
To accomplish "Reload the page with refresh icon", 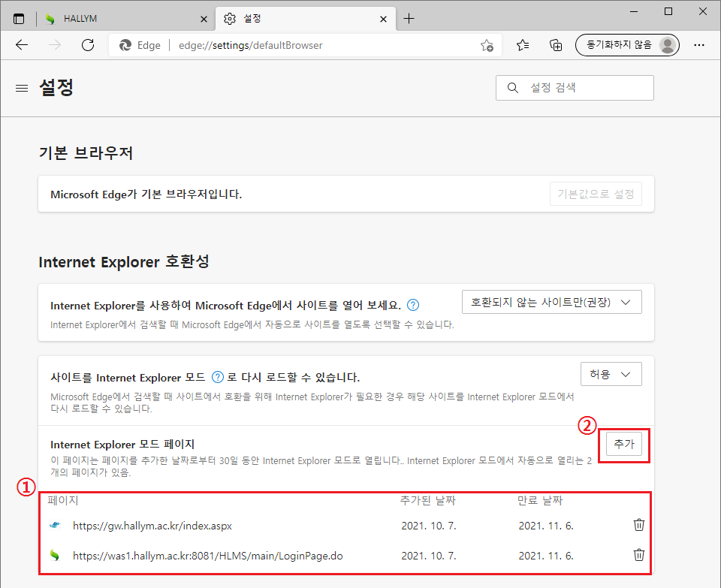I will click(88, 45).
